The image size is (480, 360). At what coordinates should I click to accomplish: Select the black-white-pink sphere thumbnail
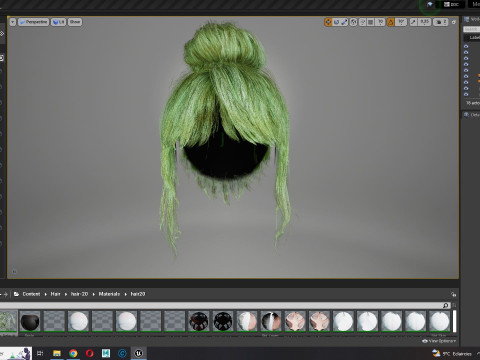click(271, 321)
